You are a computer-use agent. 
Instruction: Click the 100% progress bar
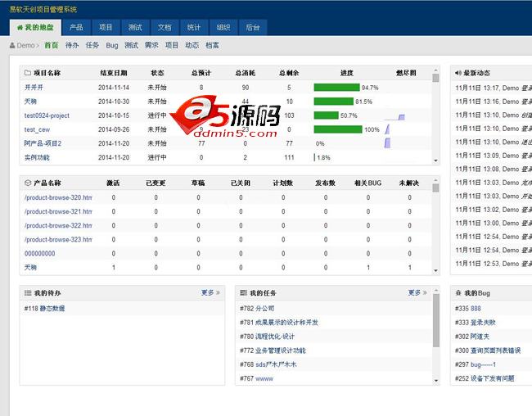[338, 129]
